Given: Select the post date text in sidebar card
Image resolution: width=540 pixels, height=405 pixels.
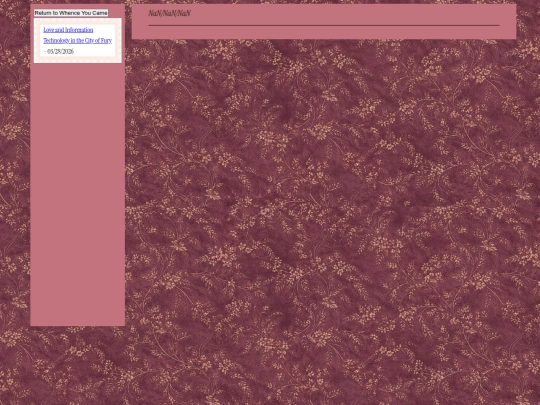Looking at the screenshot, I should click(x=59, y=51).
